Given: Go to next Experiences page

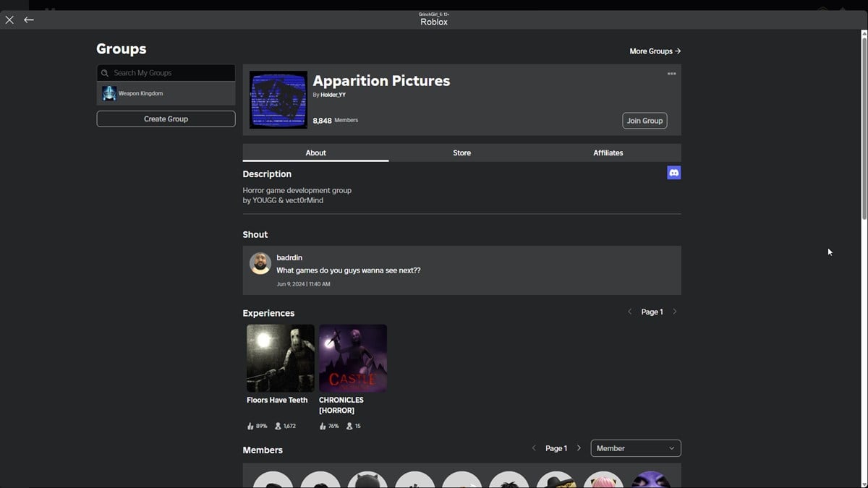Looking at the screenshot, I should [675, 312].
